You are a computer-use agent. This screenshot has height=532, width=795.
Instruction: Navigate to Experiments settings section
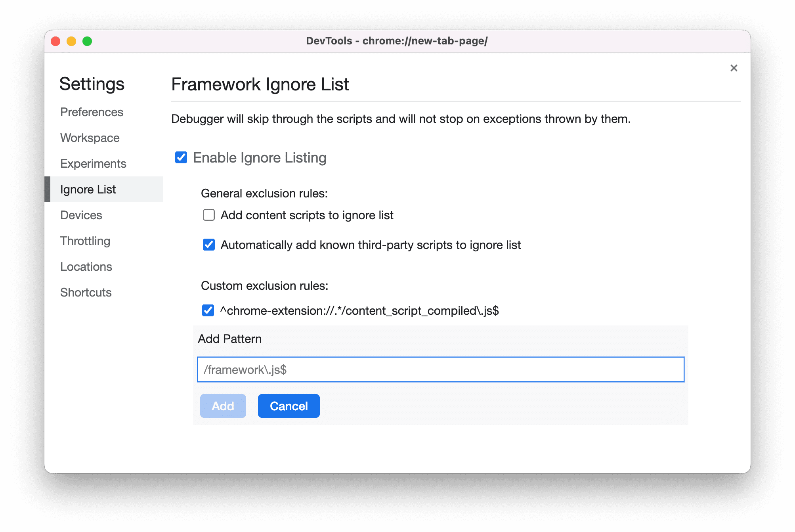94,163
